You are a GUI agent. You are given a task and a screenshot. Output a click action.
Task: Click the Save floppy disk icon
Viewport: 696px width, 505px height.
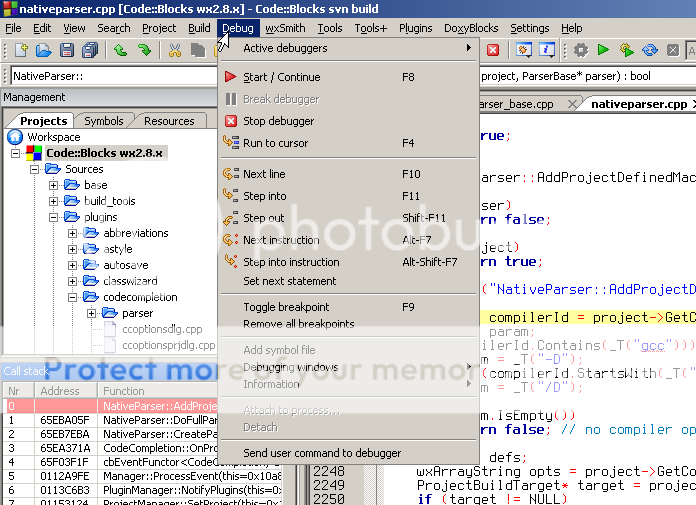point(67,50)
